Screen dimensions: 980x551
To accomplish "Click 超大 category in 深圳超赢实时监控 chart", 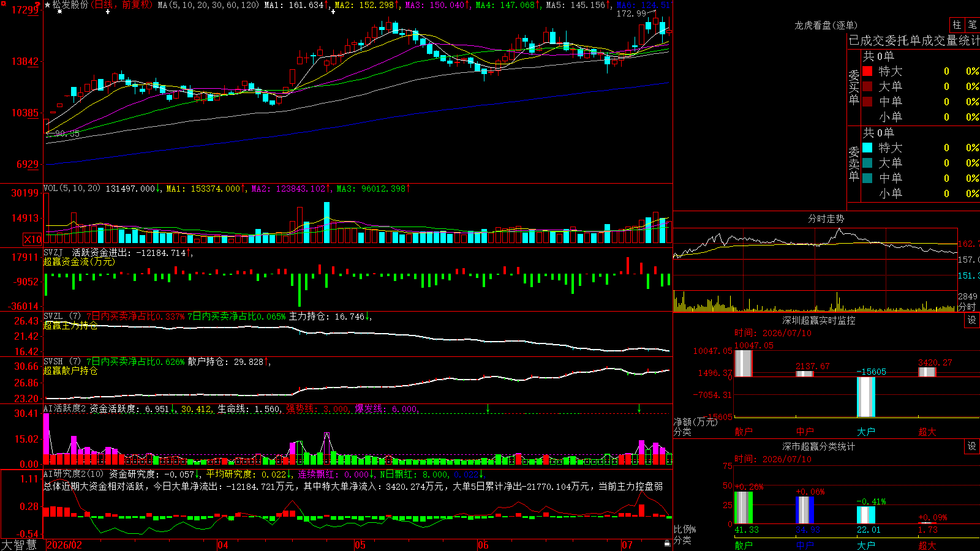I will [x=927, y=432].
